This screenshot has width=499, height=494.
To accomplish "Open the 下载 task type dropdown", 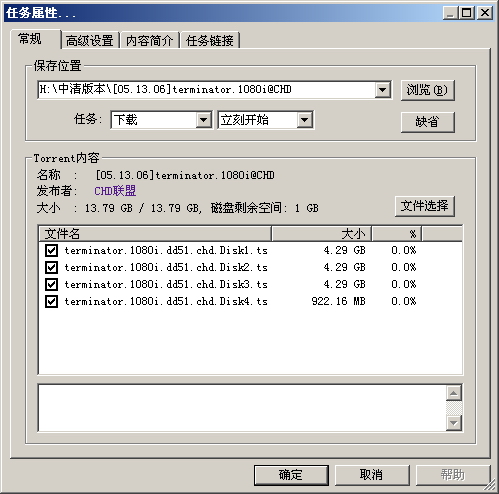I will [x=203, y=120].
